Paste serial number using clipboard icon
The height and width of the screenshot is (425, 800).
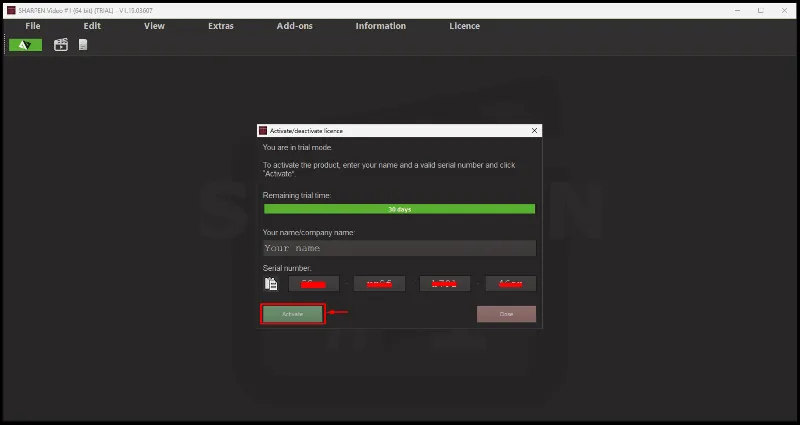(x=271, y=284)
